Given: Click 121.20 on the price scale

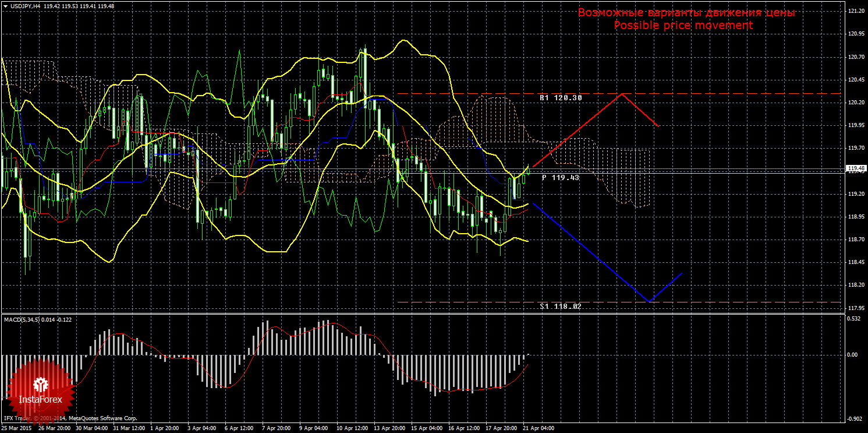Looking at the screenshot, I should (855, 11).
